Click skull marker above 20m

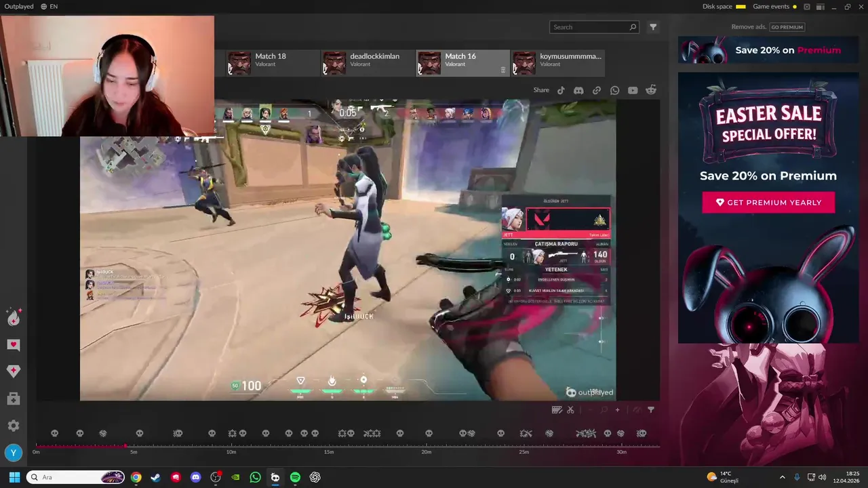tap(429, 433)
